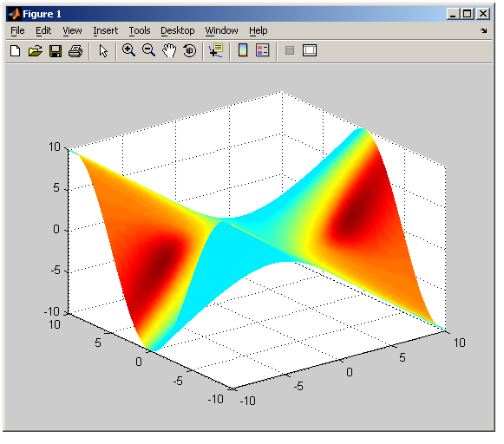Minimize the Figure 1 window
The image size is (504, 444).
(453, 14)
